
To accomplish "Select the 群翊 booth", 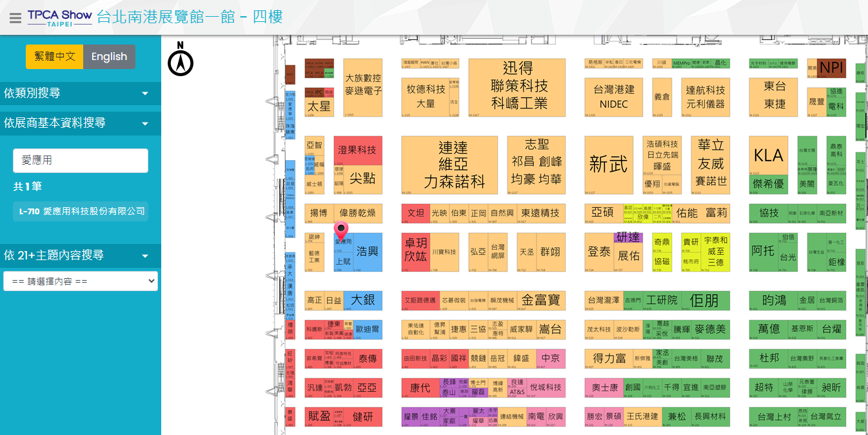I will point(551,252).
